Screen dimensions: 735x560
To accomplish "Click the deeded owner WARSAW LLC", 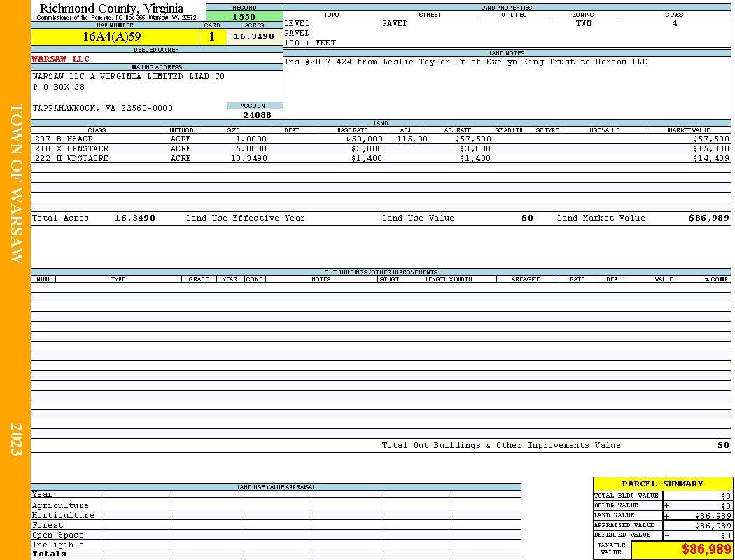I will [x=60, y=59].
